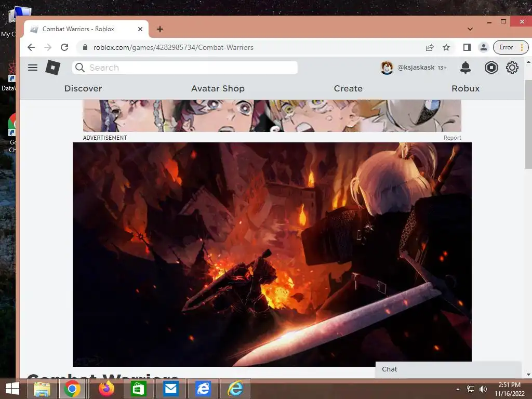The width and height of the screenshot is (532, 399).
Task: Bookmark this page with the star
Action: [446, 47]
